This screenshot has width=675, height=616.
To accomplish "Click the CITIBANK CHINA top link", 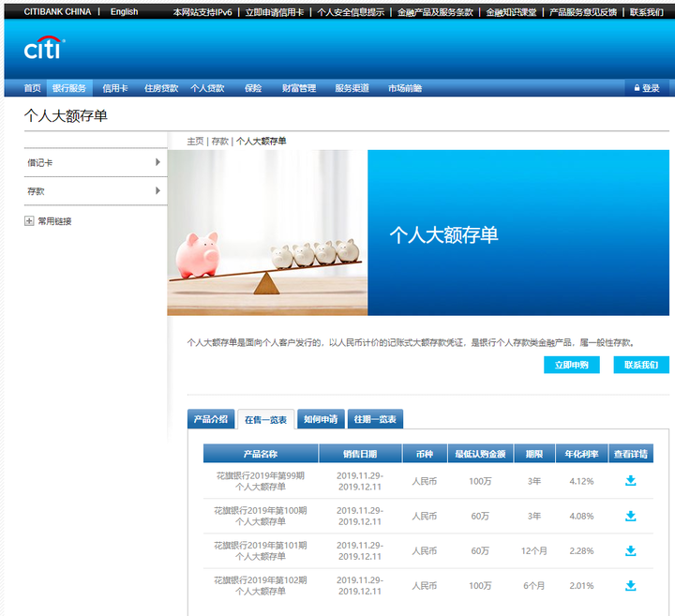I will point(58,11).
